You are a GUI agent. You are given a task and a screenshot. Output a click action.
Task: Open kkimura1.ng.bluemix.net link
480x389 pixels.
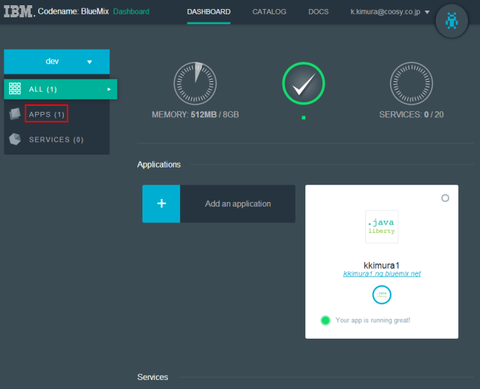[382, 274]
